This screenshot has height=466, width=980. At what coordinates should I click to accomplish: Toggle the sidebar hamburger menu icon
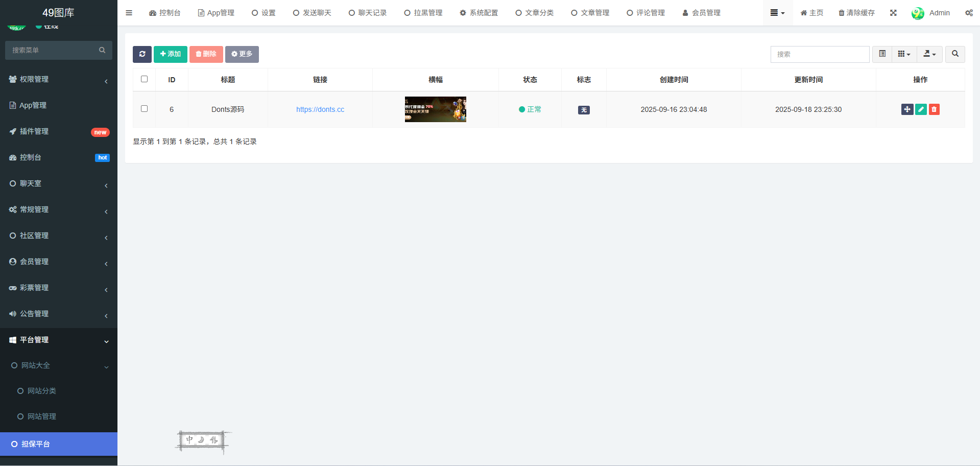[x=129, y=13]
